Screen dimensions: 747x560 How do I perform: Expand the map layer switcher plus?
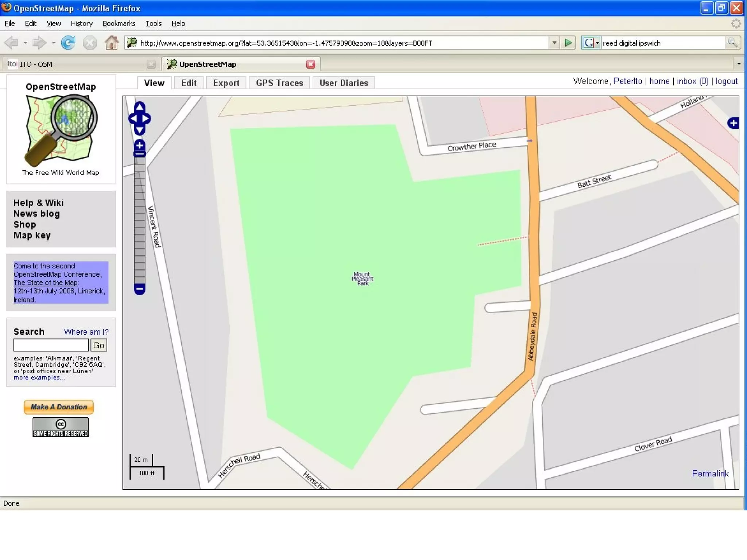(x=733, y=123)
